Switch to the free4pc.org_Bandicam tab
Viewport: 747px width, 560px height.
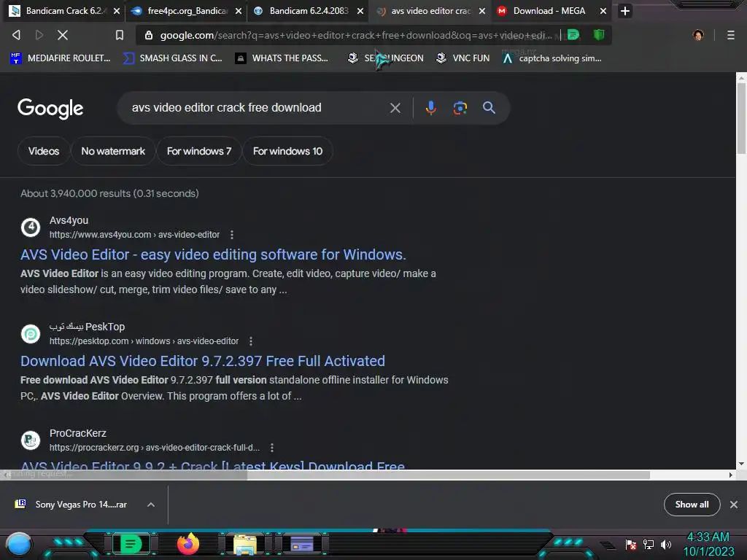tap(186, 10)
